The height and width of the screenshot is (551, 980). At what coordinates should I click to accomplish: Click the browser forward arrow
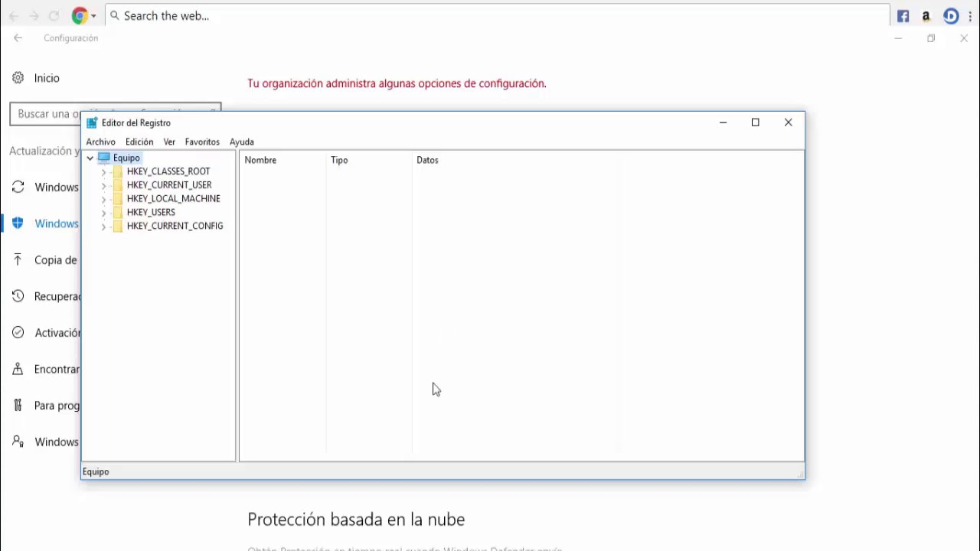(34, 15)
